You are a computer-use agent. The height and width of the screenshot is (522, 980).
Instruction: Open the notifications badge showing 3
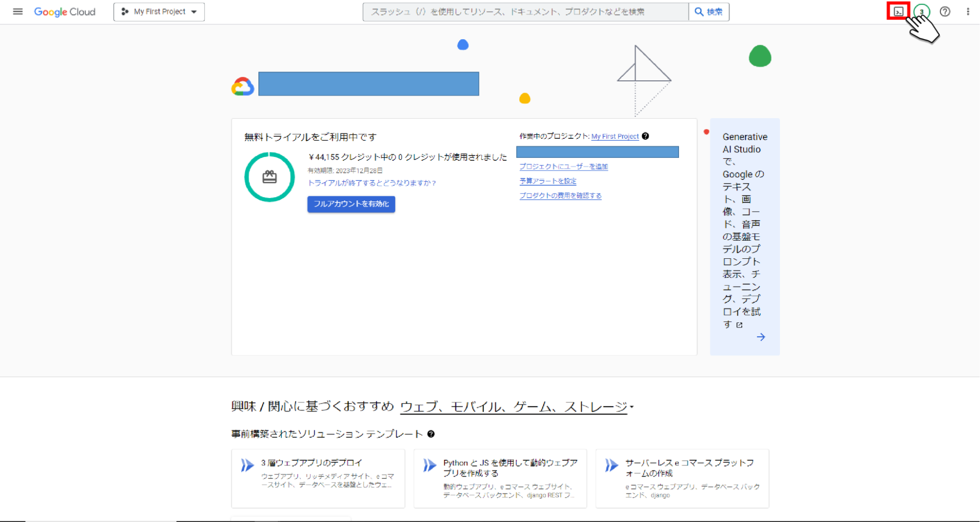click(x=922, y=12)
